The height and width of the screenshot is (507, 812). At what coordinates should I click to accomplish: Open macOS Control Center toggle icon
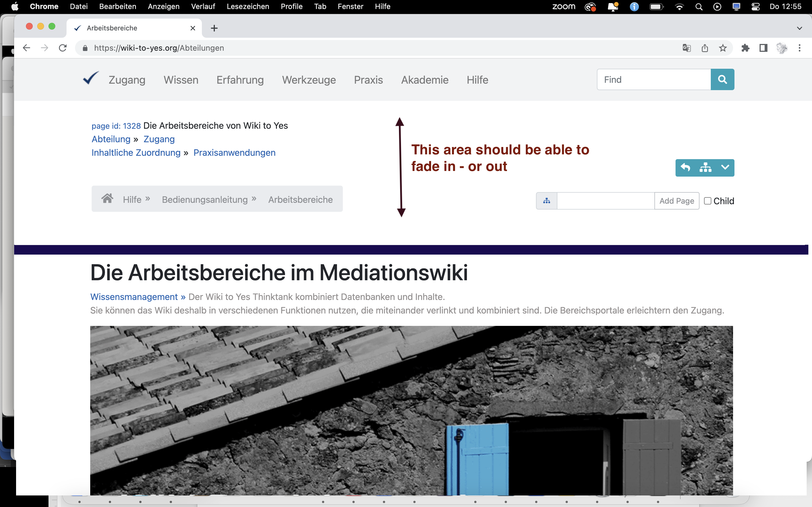coord(755,7)
